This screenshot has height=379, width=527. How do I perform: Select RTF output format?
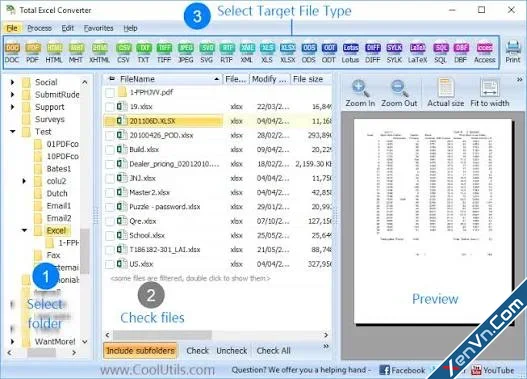pos(227,53)
